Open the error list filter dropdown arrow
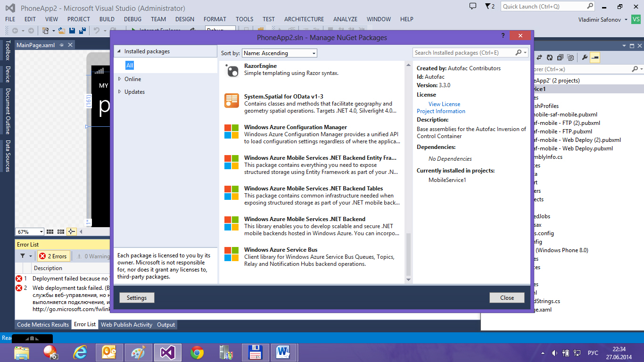The width and height of the screenshot is (644, 362). [31, 256]
